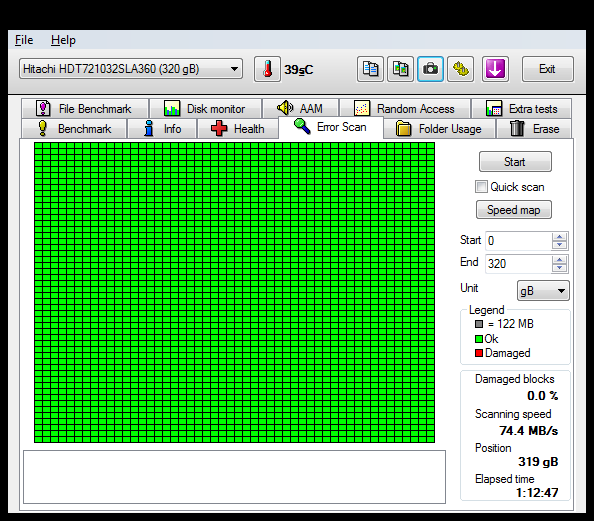Click the purple down-arrow minimize-to-tray icon
Viewport: 594px width, 521px height.
495,69
